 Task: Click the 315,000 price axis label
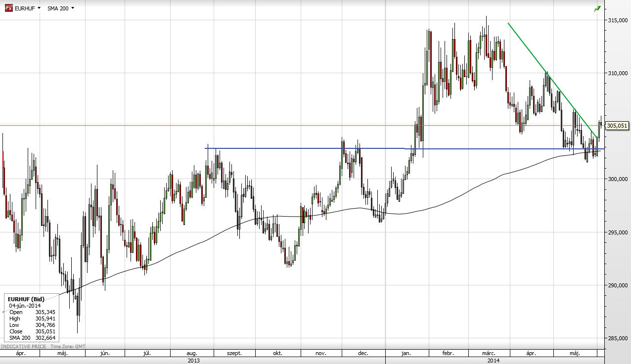coord(618,20)
